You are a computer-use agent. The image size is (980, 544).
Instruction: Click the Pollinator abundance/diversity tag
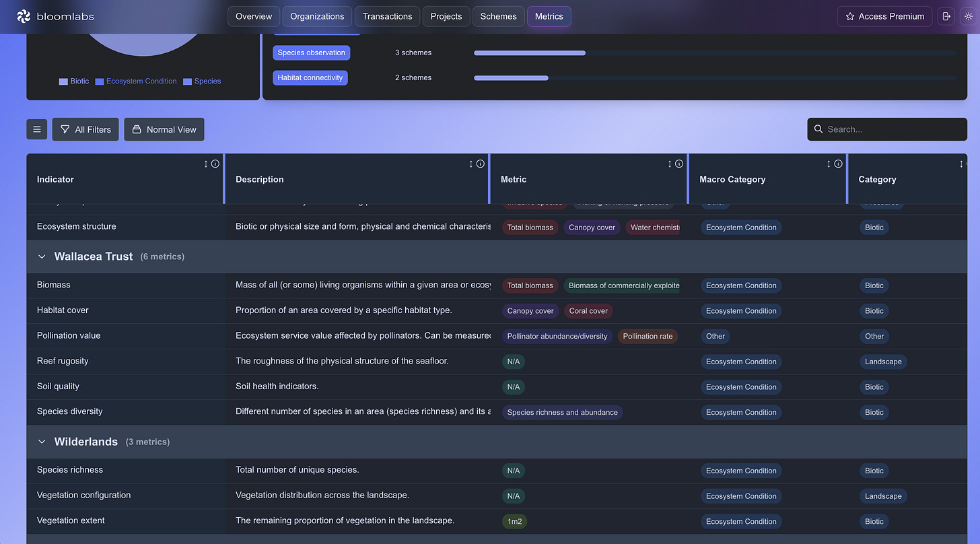coord(557,337)
